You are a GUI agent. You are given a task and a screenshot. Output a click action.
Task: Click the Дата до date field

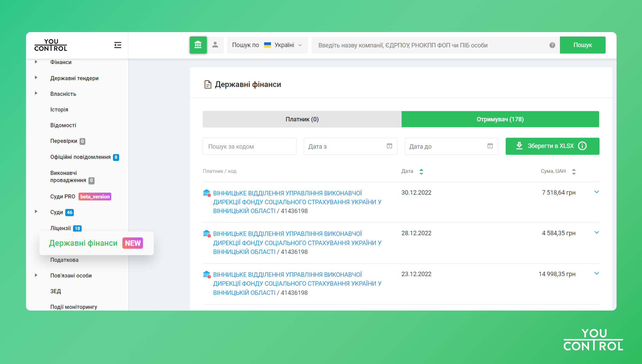click(452, 146)
